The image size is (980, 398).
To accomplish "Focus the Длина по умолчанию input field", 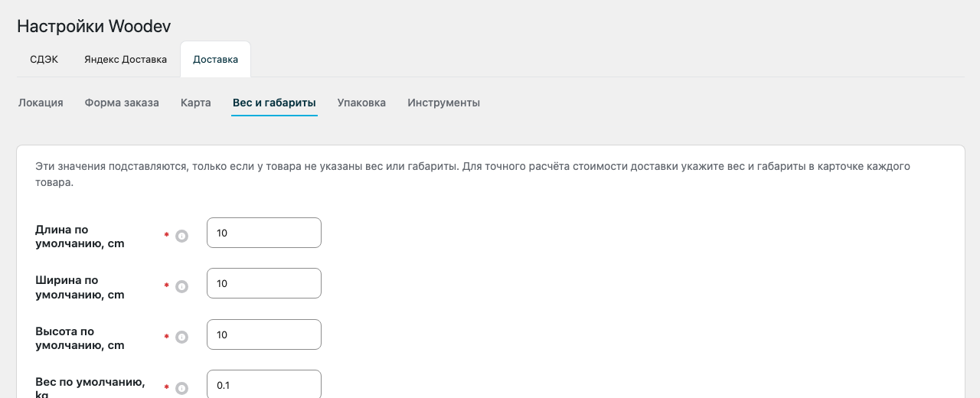I will (x=264, y=233).
